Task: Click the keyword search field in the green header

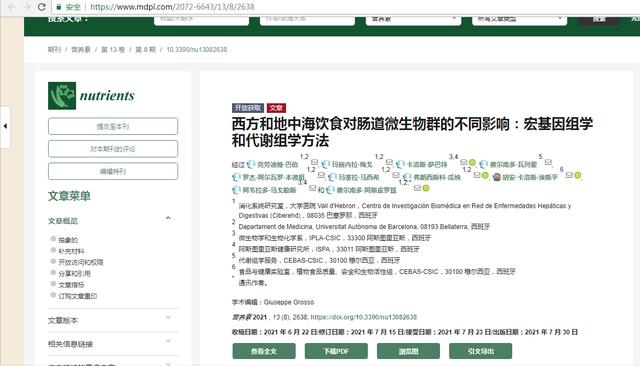Action: [201, 20]
